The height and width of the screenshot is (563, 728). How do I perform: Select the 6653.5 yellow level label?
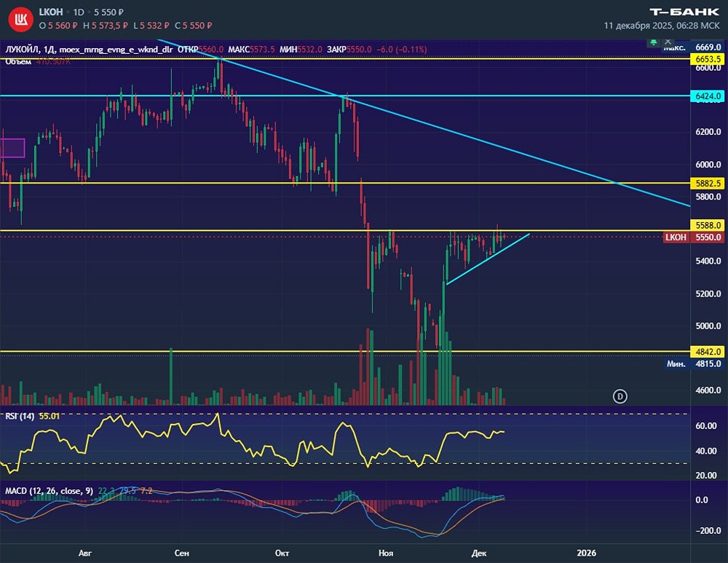click(x=708, y=59)
